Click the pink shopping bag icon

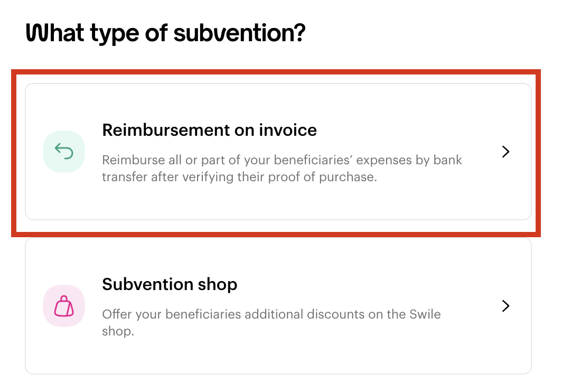64,305
